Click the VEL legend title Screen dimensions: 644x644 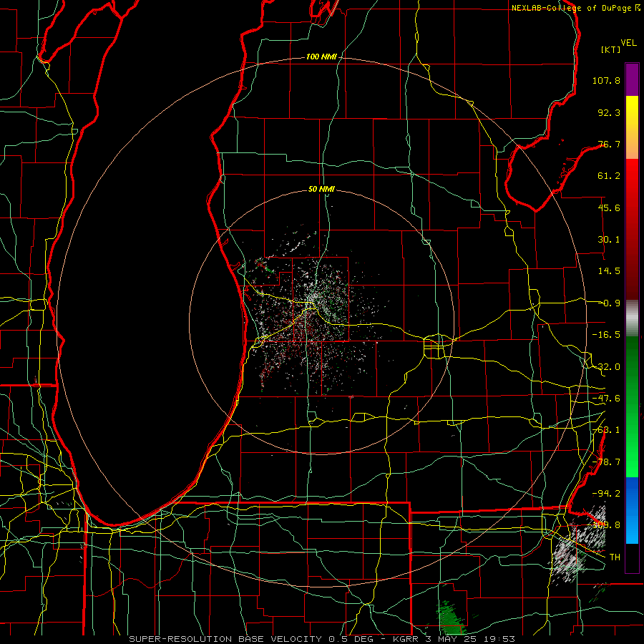(x=628, y=43)
